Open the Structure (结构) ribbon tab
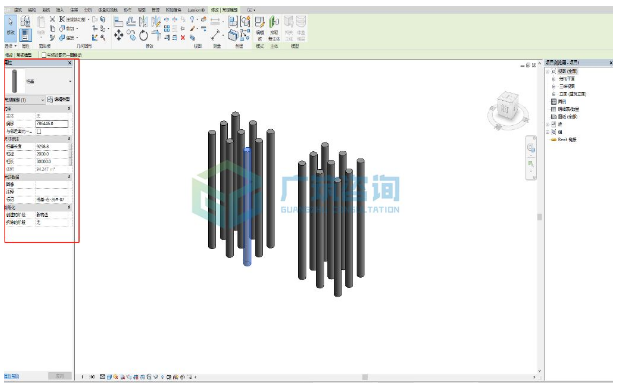Image resolution: width=622 pixels, height=388 pixels. [x=32, y=10]
